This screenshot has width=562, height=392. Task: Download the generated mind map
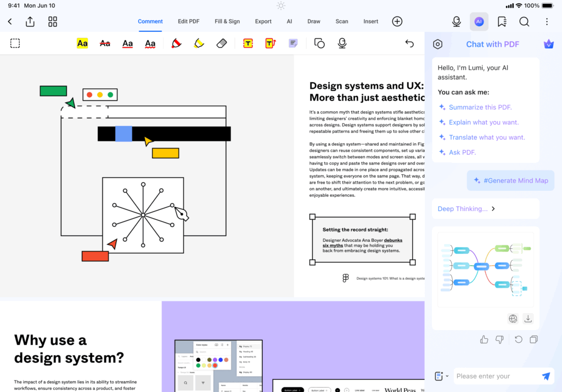(528, 319)
